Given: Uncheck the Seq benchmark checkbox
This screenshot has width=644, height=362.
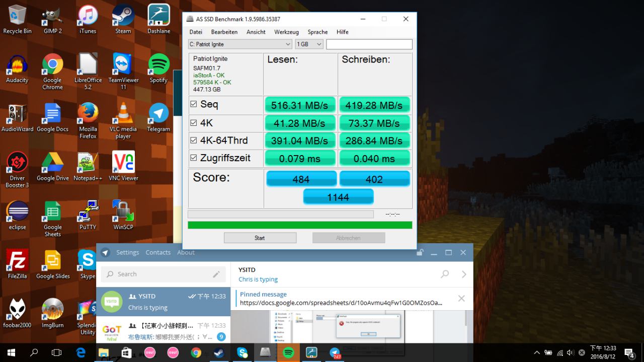Looking at the screenshot, I should coord(194,104).
